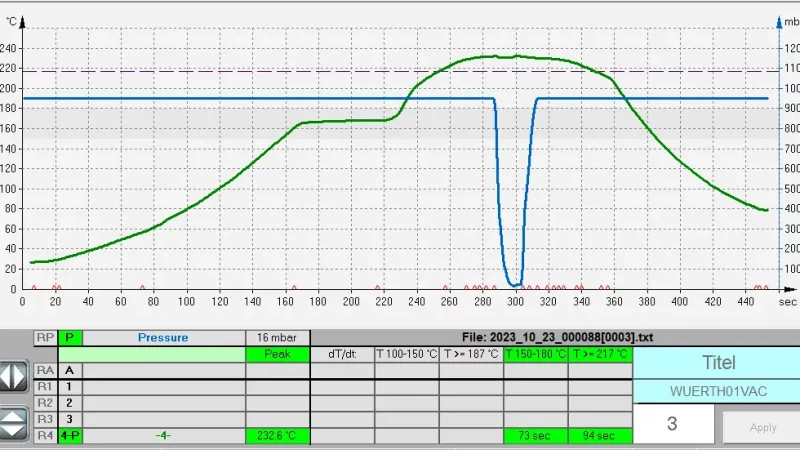Toggle the green P cell beside RP
The width and height of the screenshot is (800, 450).
point(70,338)
